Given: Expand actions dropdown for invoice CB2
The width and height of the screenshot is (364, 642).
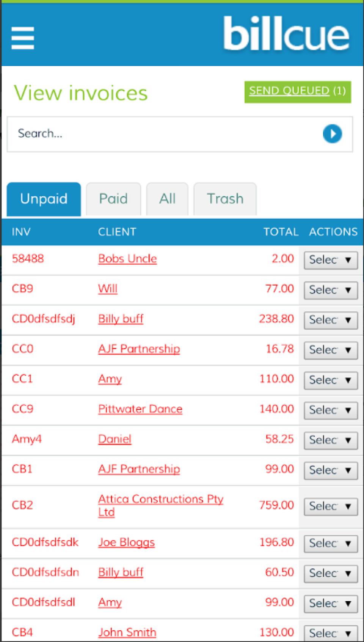Looking at the screenshot, I should (x=331, y=506).
